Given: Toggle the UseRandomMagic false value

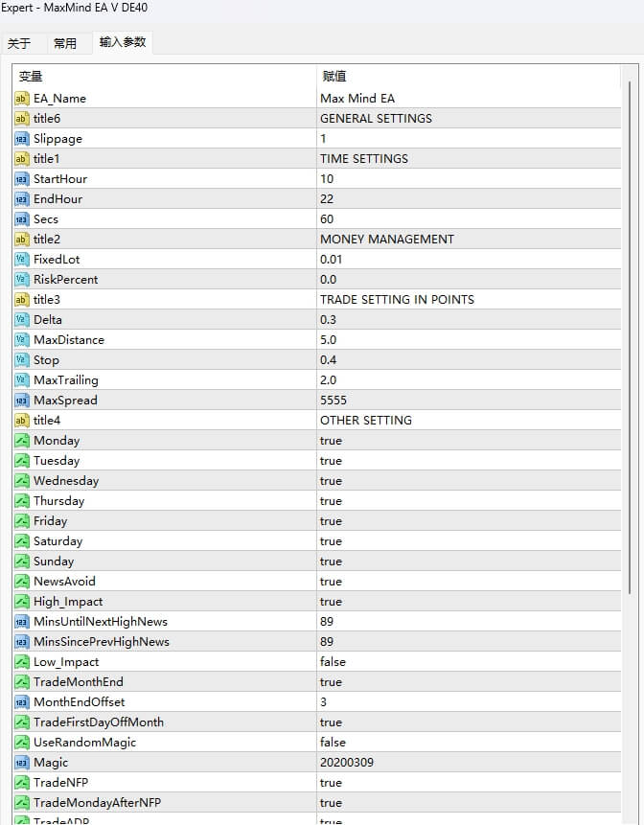Looking at the screenshot, I should click(333, 742).
